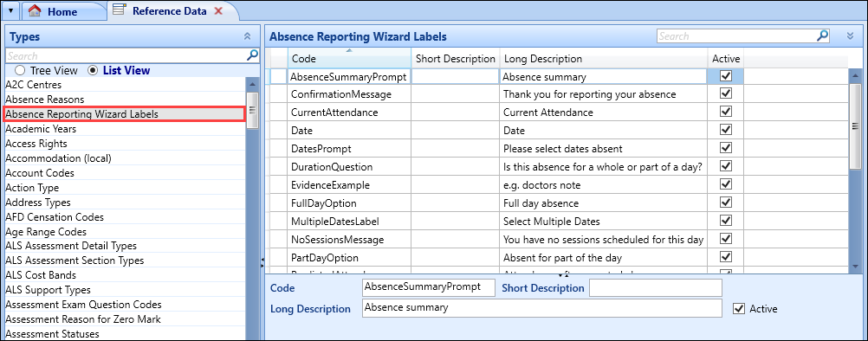Image resolution: width=868 pixels, height=341 pixels.
Task: Click the grid vertical scrollbar thumb
Action: (855, 127)
